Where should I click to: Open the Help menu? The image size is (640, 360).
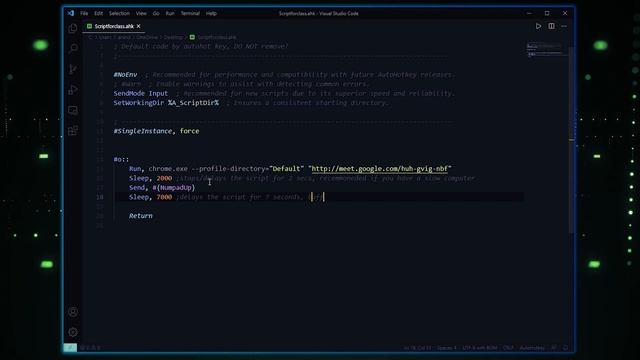pyautogui.click(x=211, y=13)
